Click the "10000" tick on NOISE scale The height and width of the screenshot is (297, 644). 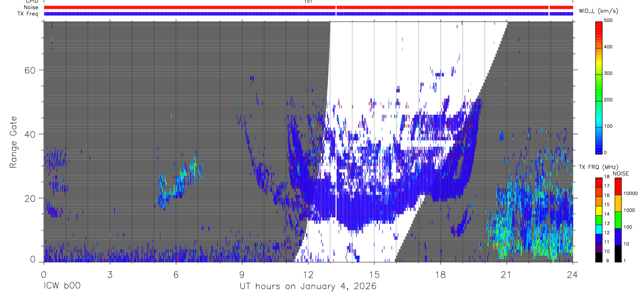point(631,194)
